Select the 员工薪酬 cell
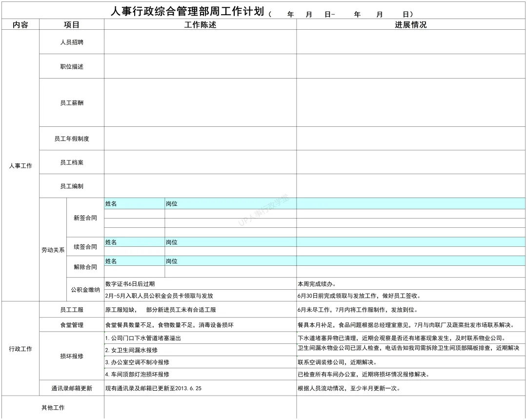Screen dimensions: 527x420 click(x=72, y=103)
